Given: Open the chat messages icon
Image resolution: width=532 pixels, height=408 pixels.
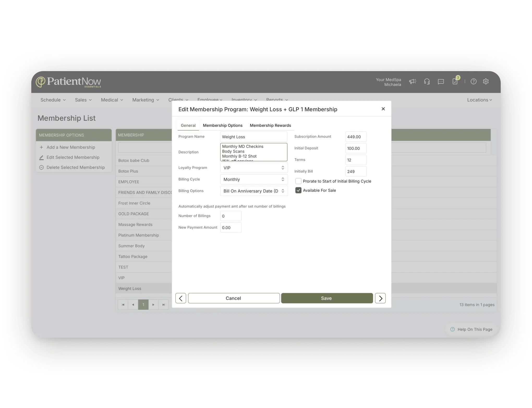Looking at the screenshot, I should (x=441, y=82).
